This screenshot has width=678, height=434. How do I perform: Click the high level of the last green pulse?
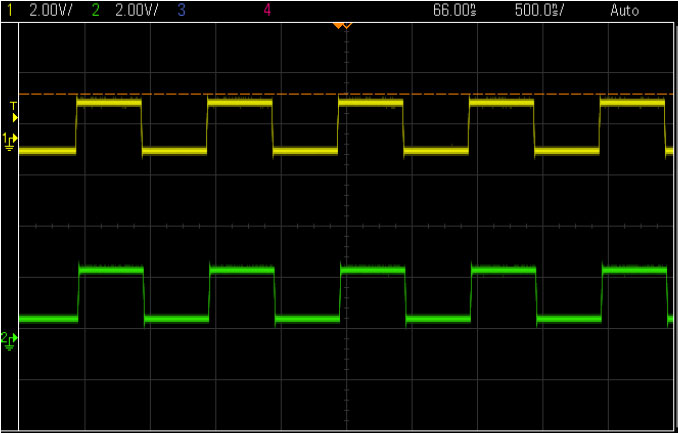point(635,270)
